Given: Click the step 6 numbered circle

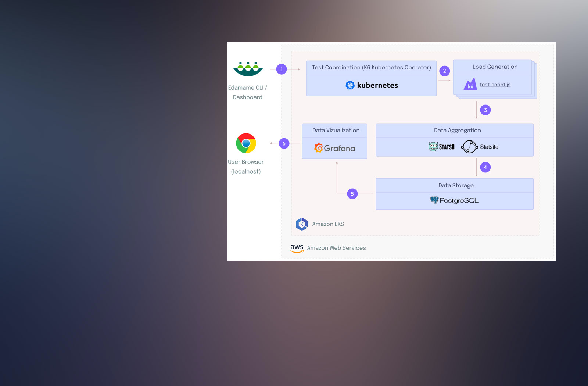Looking at the screenshot, I should 284,143.
